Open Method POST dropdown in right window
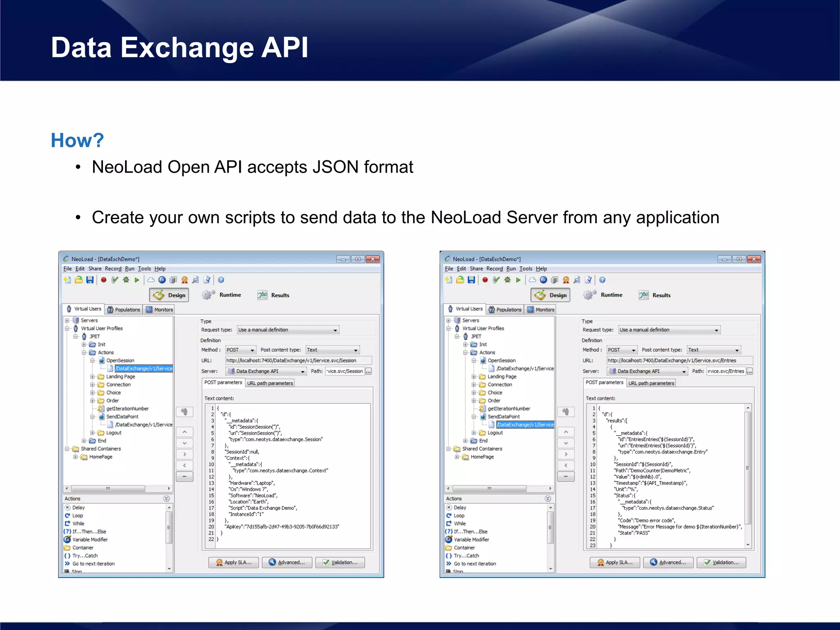 pos(622,350)
